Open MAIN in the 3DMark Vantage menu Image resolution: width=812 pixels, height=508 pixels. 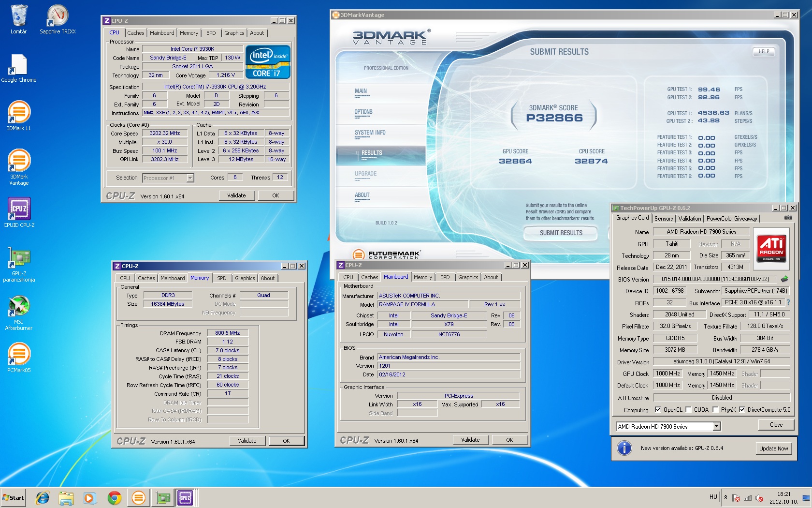(361, 91)
